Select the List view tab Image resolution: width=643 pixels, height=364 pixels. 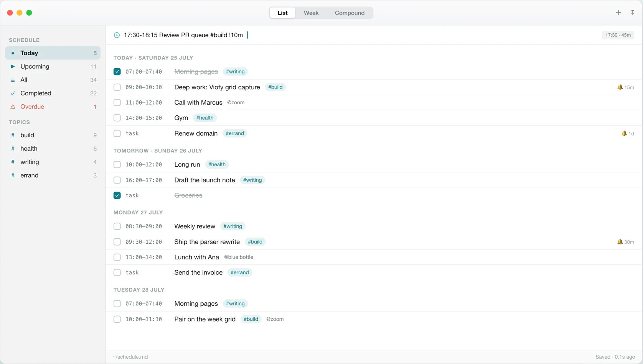282,13
